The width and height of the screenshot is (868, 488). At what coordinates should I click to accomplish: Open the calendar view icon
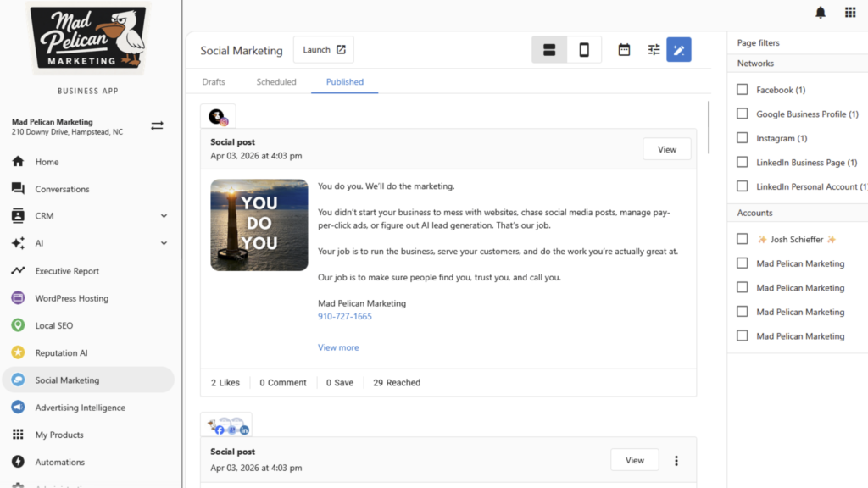tap(624, 50)
